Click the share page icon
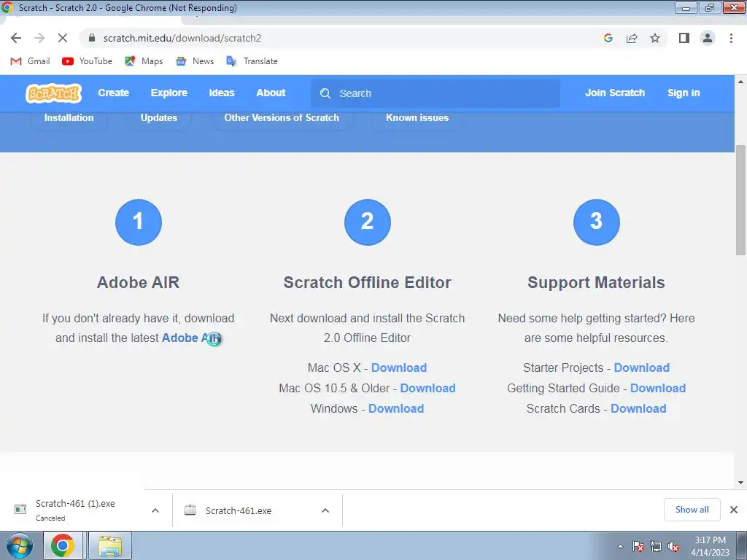This screenshot has width=747, height=560. click(x=632, y=38)
